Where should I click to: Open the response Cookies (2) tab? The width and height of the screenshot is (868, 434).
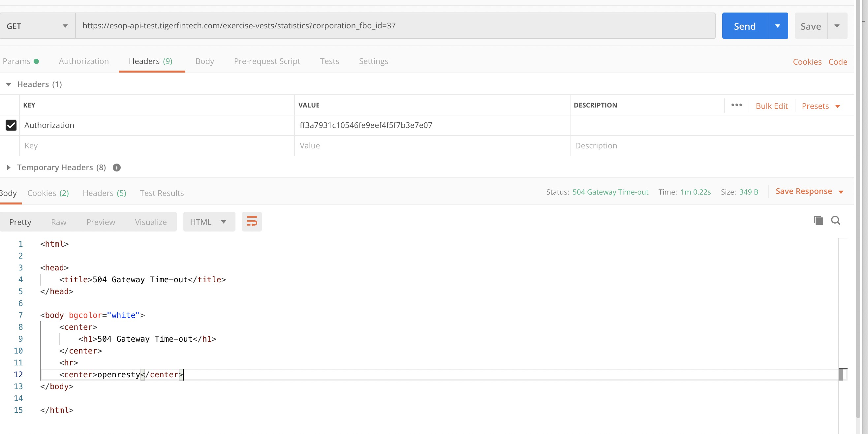tap(48, 193)
